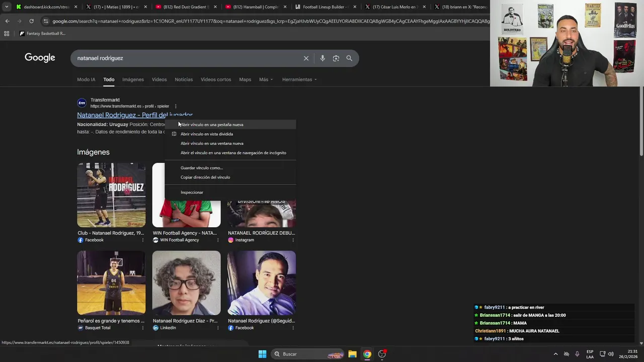This screenshot has width=644, height=362.
Task: Switch to the Videos search tab
Action: [159, 79]
